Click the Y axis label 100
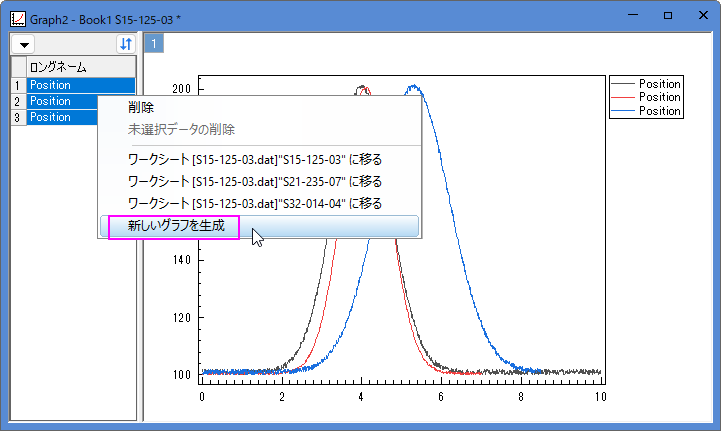Viewport: 721px width, 431px height. pos(181,374)
